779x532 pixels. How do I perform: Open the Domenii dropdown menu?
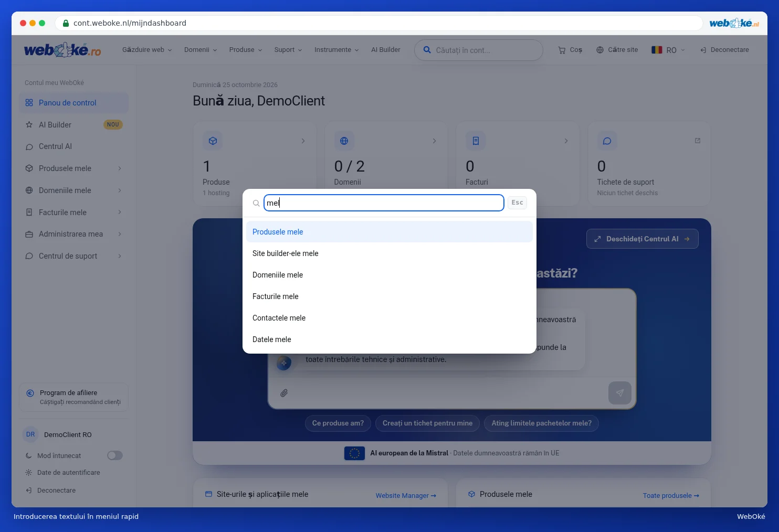[x=201, y=50]
